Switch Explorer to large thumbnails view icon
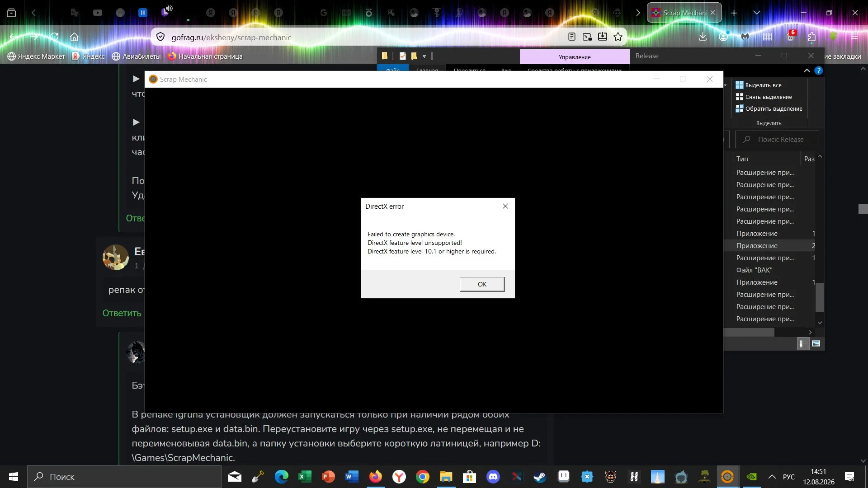 [x=816, y=344]
